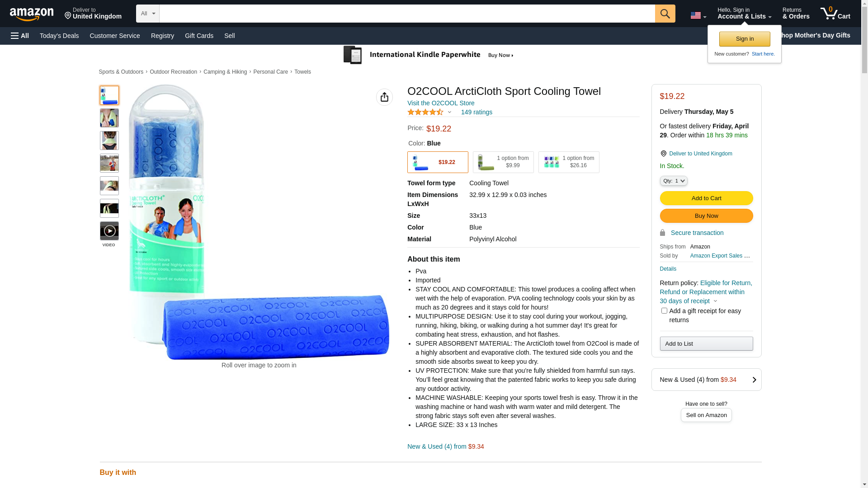This screenshot has height=488, width=868.
Task: Click the US flag language selector
Action: pos(698,15)
